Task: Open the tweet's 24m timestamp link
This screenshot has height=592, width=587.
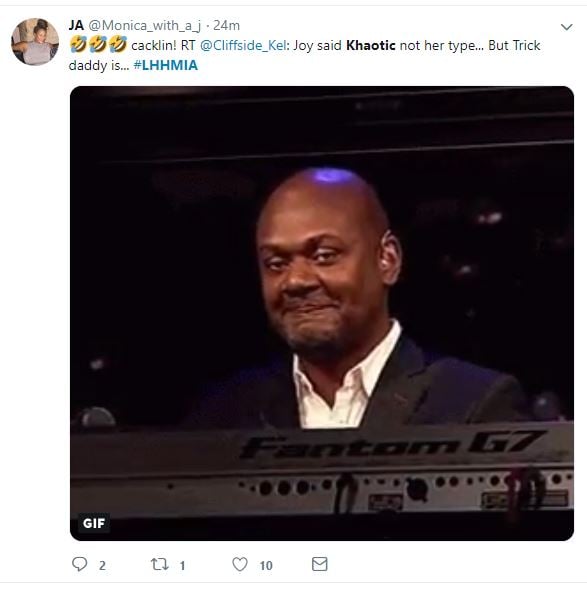Action: point(226,25)
